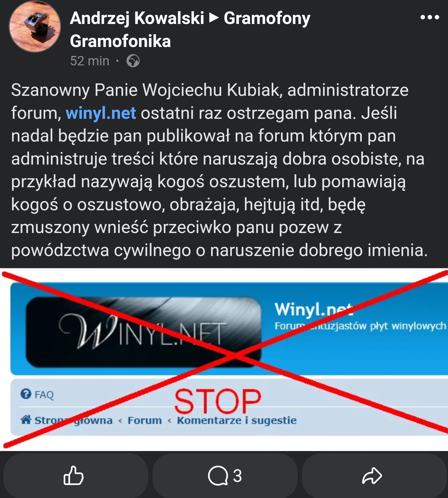The width and height of the screenshot is (448, 498).
Task: Click the public globe audience icon
Action: (x=133, y=61)
